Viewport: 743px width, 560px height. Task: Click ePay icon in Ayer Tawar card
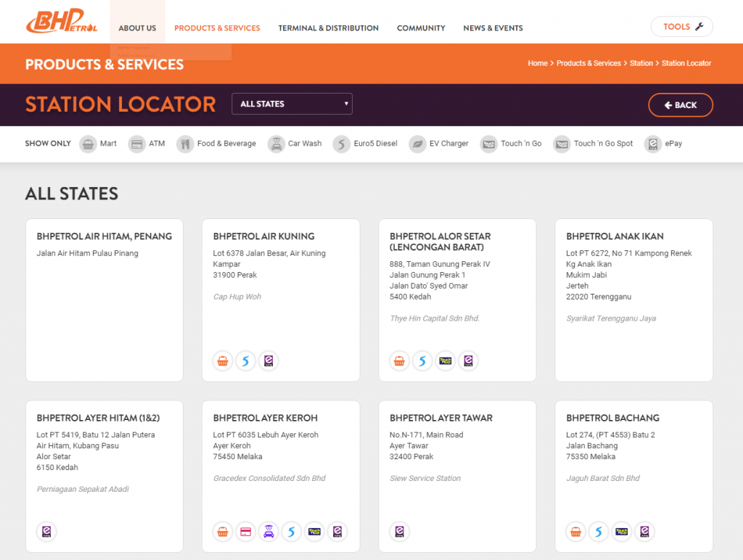click(x=399, y=532)
